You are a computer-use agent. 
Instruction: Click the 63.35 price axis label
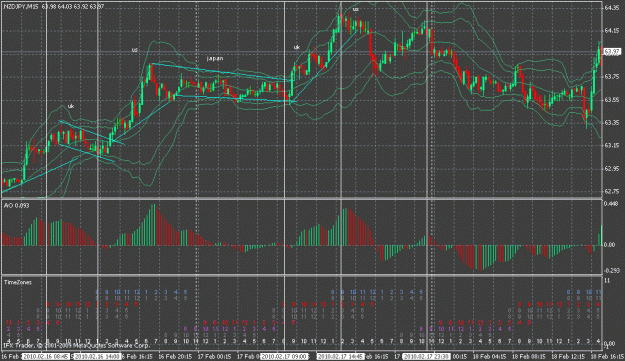pyautogui.click(x=611, y=123)
